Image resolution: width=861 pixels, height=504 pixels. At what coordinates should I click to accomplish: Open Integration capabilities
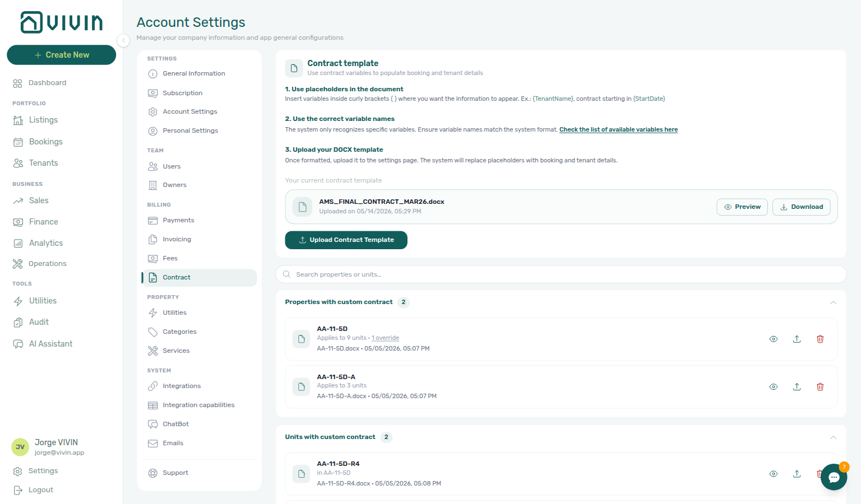click(x=191, y=405)
